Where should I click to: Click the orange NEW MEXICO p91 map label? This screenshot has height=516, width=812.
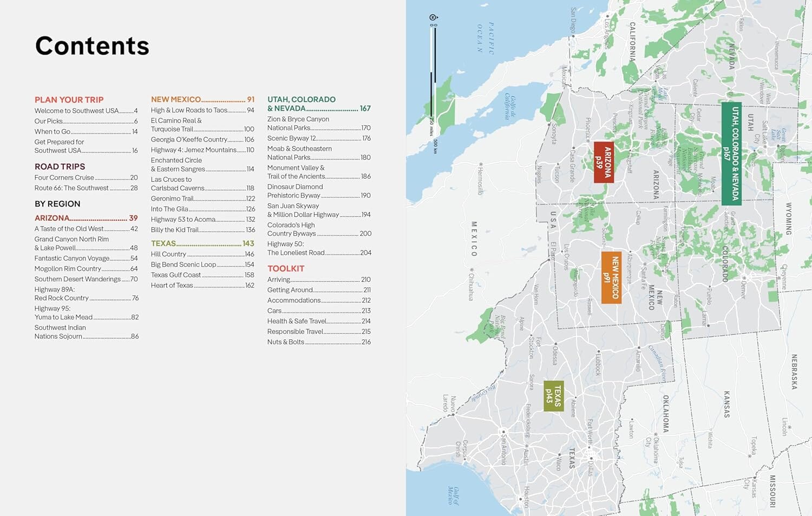coord(611,277)
